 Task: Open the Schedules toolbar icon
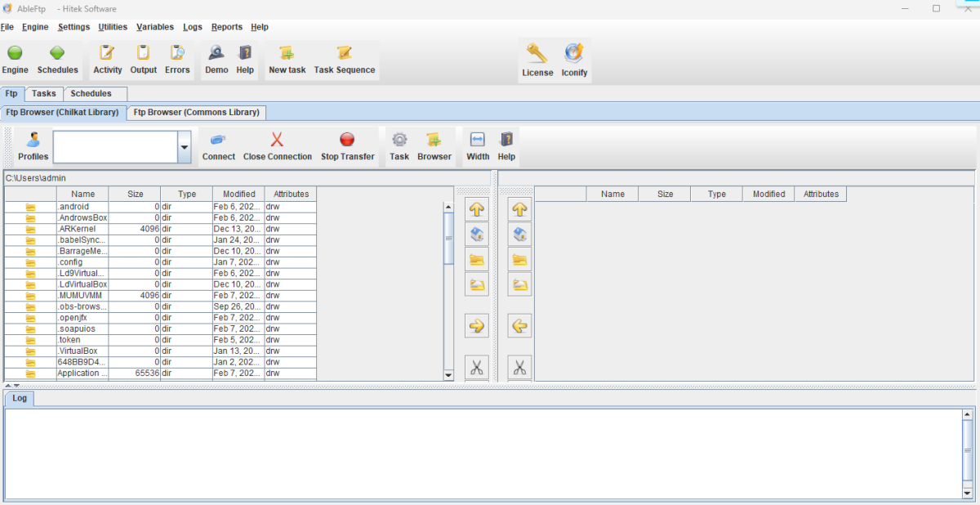(57, 54)
